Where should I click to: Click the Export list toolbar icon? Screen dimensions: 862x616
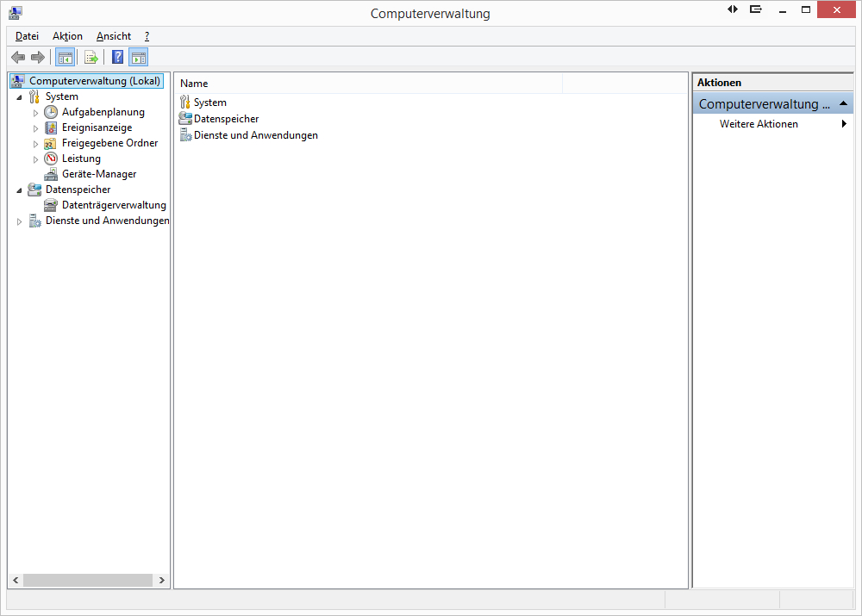tap(91, 57)
